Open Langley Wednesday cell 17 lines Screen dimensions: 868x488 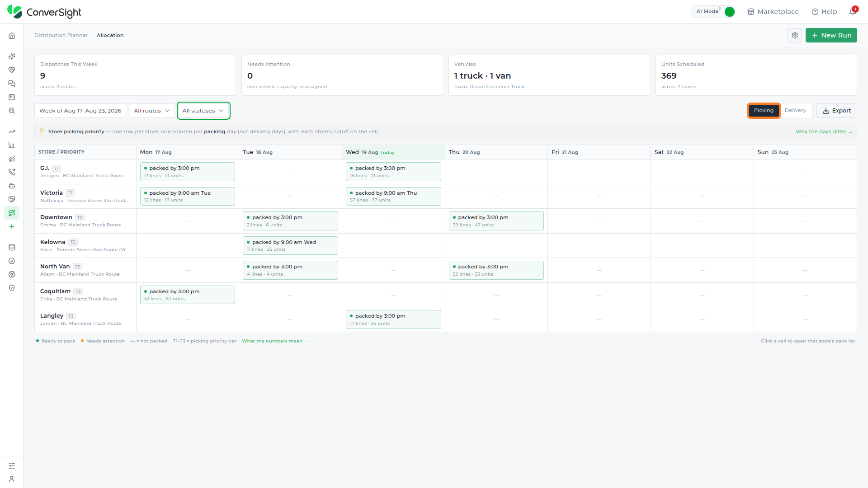pos(393,319)
